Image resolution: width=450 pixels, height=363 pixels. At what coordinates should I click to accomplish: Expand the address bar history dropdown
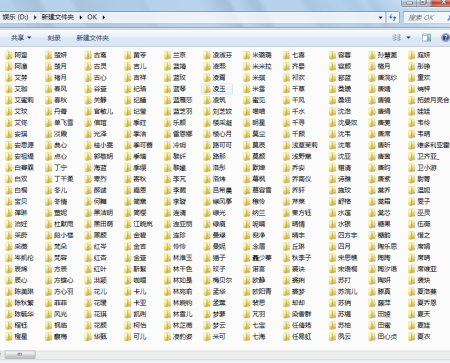point(380,17)
